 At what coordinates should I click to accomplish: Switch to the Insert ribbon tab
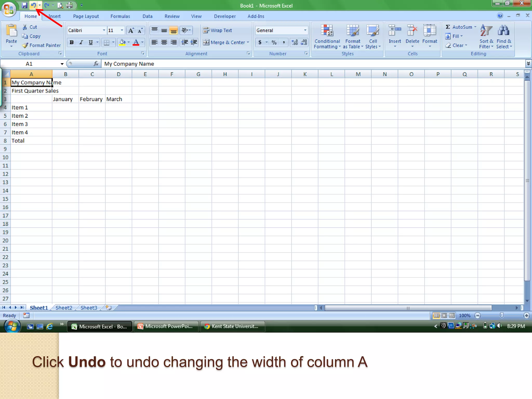tap(54, 16)
